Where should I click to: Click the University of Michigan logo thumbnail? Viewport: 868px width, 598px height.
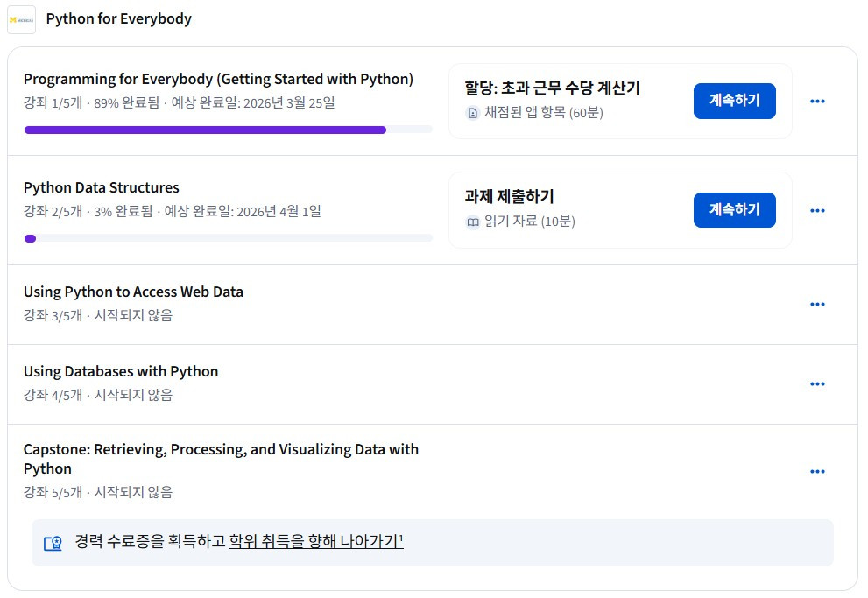(x=21, y=19)
